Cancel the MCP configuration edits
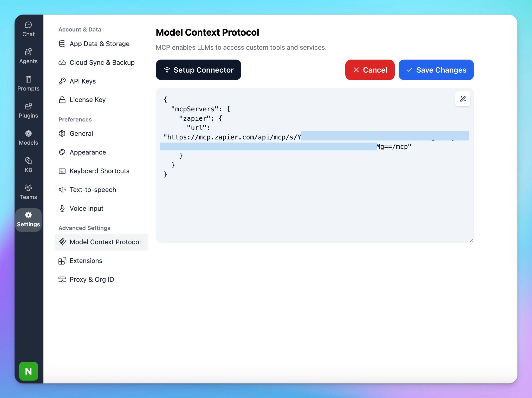 (x=370, y=70)
